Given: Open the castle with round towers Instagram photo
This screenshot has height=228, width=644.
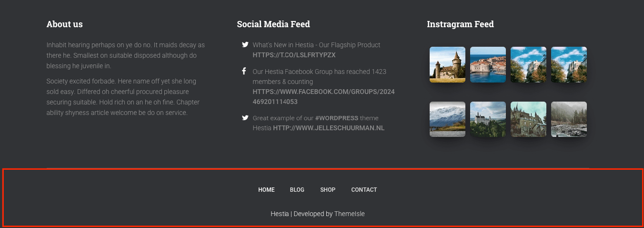Looking at the screenshot, I should point(447,64).
